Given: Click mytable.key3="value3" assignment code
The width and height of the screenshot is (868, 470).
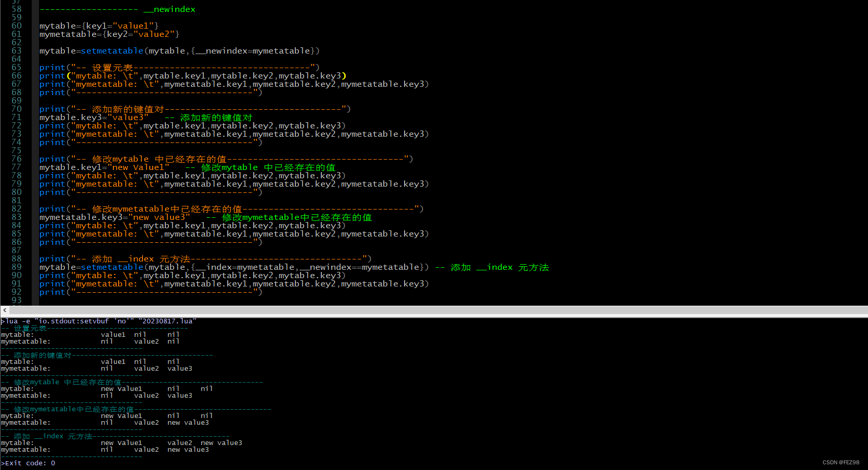Looking at the screenshot, I should pyautogui.click(x=94, y=117).
